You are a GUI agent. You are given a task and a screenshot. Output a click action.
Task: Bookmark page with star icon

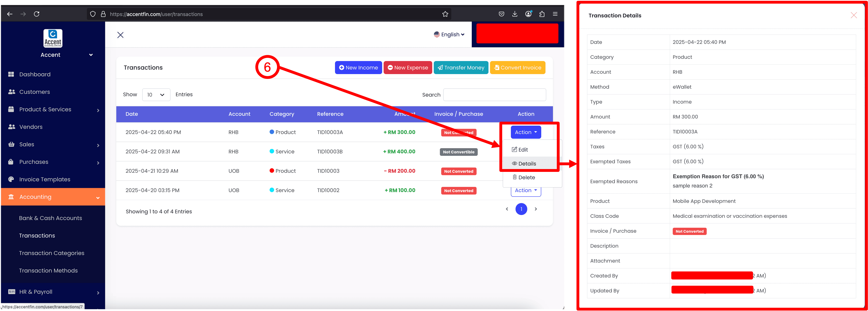(x=445, y=14)
